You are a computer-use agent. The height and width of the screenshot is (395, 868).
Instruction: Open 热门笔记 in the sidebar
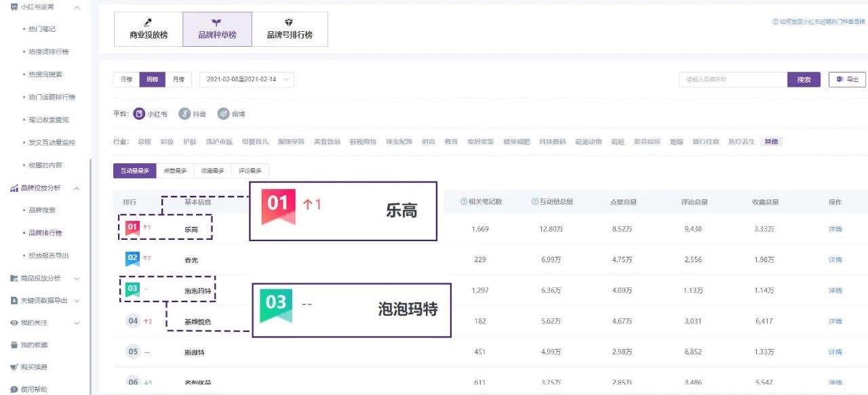pyautogui.click(x=42, y=29)
